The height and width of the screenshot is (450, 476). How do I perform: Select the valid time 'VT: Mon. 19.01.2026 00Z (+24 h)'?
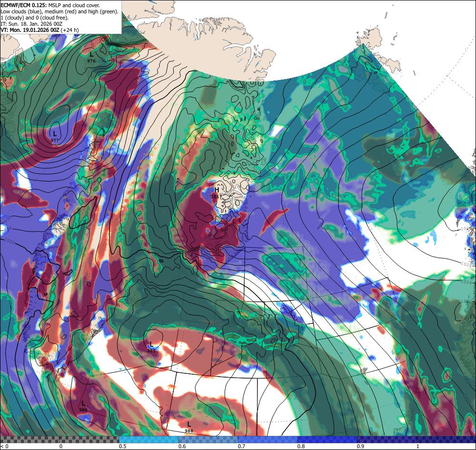[40, 30]
